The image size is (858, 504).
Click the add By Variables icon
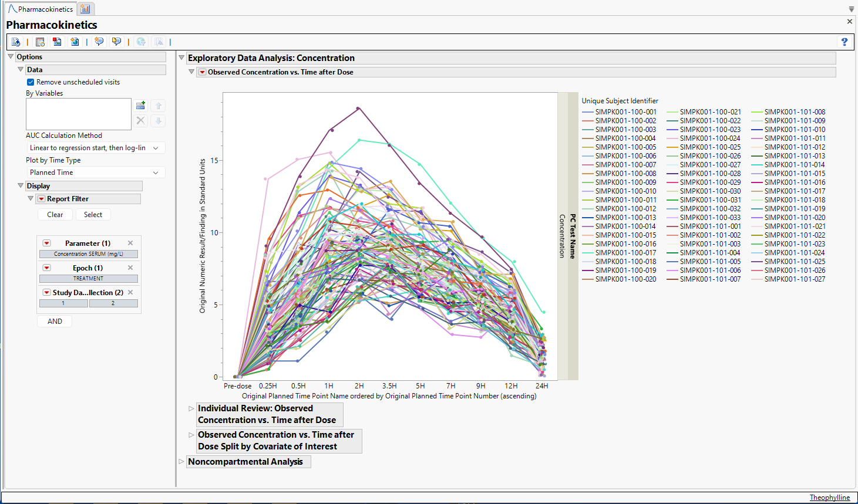(x=140, y=106)
